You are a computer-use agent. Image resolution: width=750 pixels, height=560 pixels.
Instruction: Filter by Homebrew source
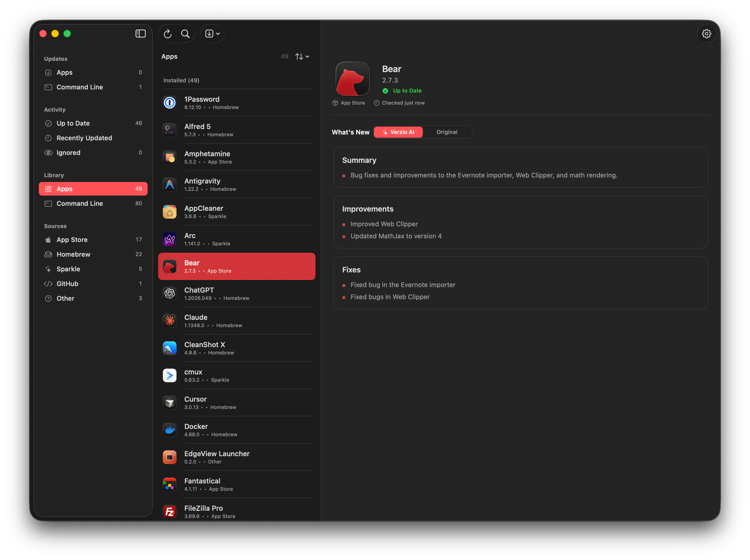pos(93,254)
